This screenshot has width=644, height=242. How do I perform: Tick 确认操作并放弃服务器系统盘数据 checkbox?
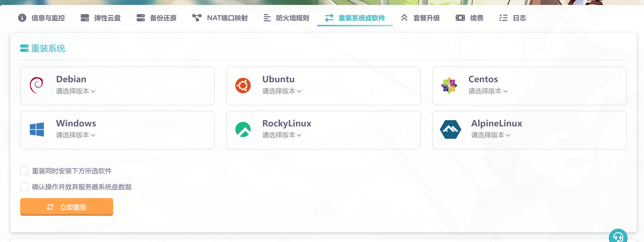24,187
